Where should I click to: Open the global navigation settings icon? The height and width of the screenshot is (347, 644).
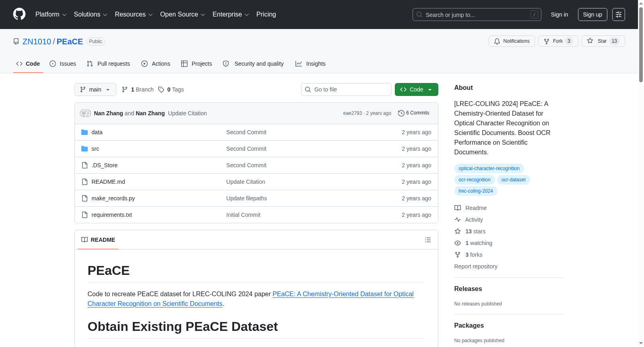(619, 15)
